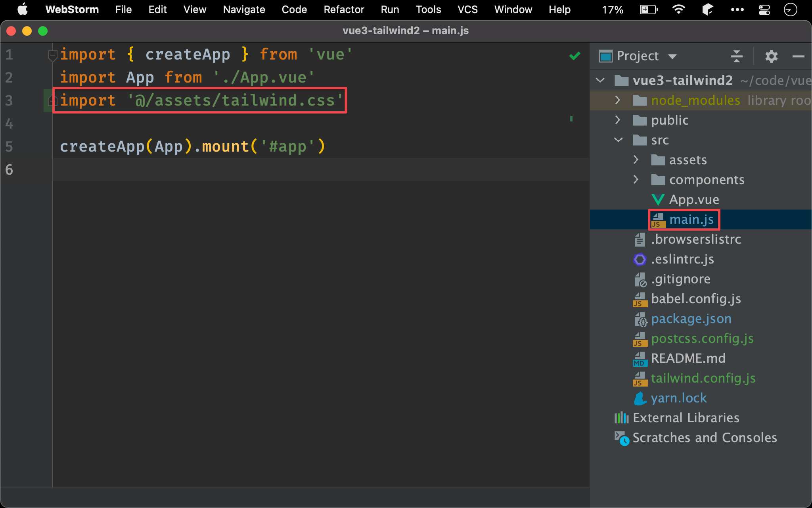Collapse the src folder
Image resolution: width=812 pixels, height=508 pixels.
[618, 140]
